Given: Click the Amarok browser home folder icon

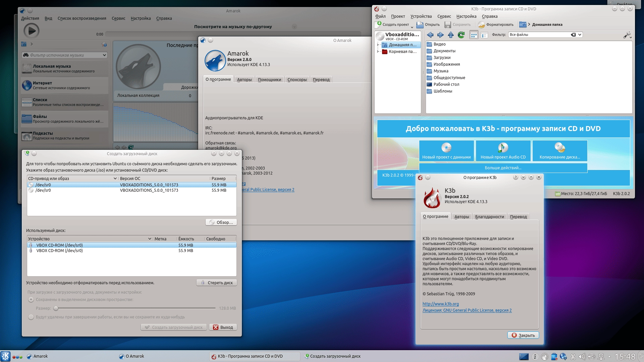Looking at the screenshot, I should click(24, 44).
